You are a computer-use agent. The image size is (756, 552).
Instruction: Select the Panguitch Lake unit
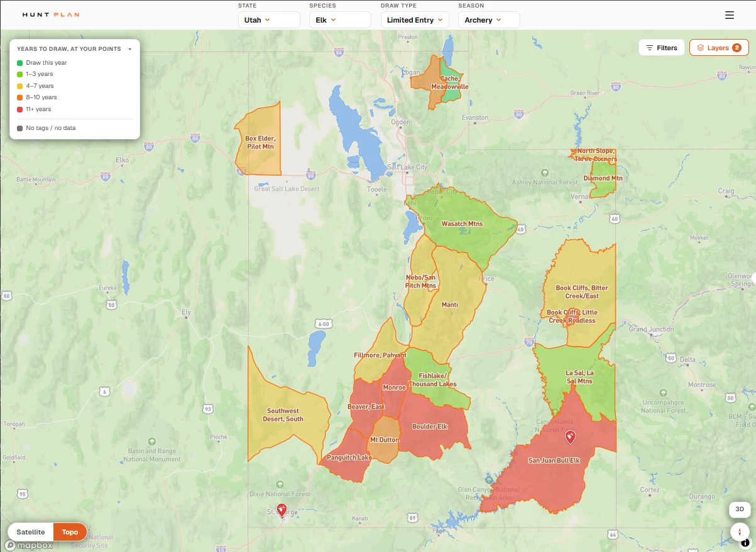[349, 457]
